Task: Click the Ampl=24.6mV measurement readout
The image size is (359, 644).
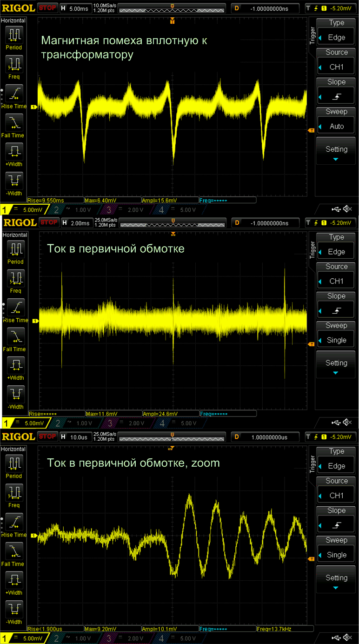Action: [170, 414]
